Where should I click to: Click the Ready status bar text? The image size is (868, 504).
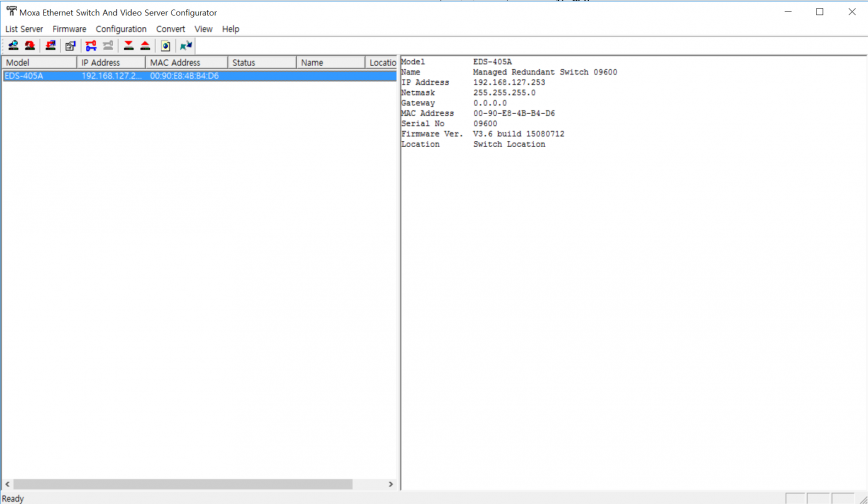tap(13, 498)
